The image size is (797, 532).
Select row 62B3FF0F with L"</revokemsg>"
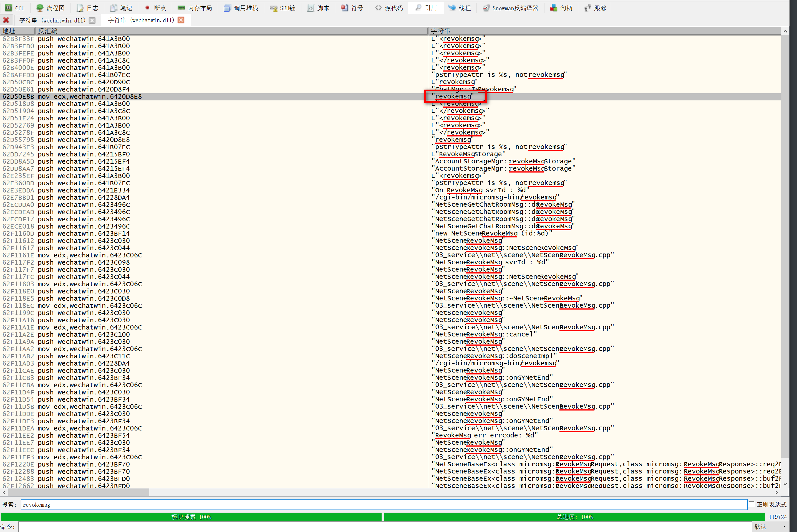[390, 60]
